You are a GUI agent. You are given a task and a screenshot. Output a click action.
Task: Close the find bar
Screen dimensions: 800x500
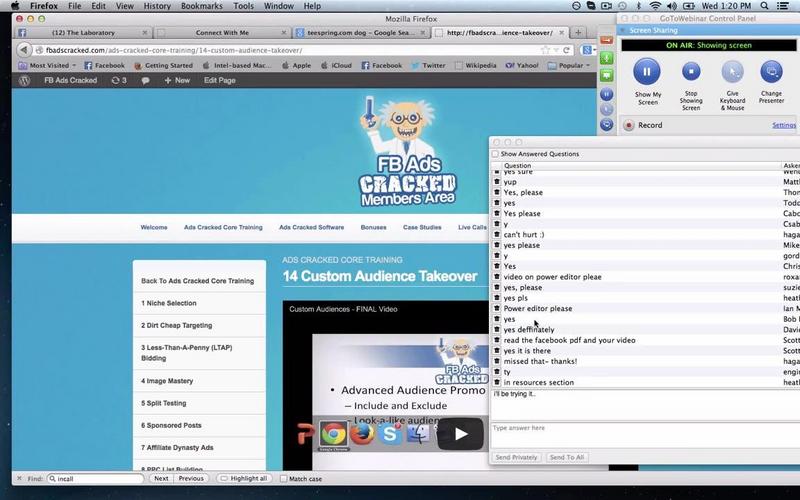(19, 479)
